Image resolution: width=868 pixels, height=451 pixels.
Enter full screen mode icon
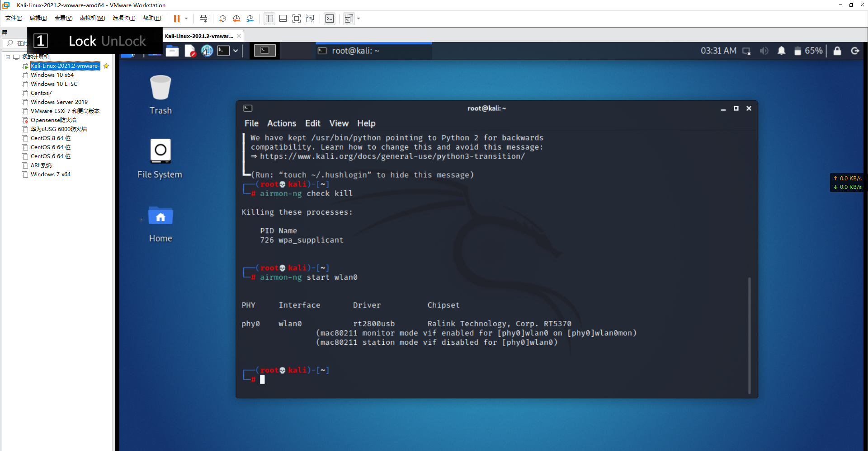click(297, 19)
